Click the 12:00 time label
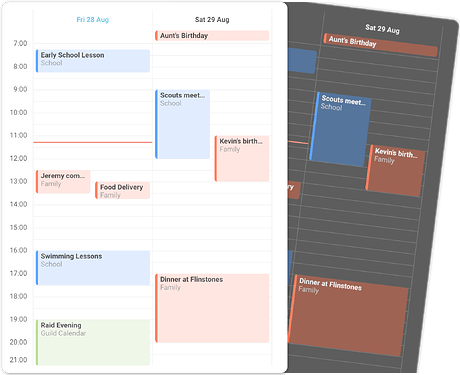The height and width of the screenshot is (375, 460). [19, 158]
